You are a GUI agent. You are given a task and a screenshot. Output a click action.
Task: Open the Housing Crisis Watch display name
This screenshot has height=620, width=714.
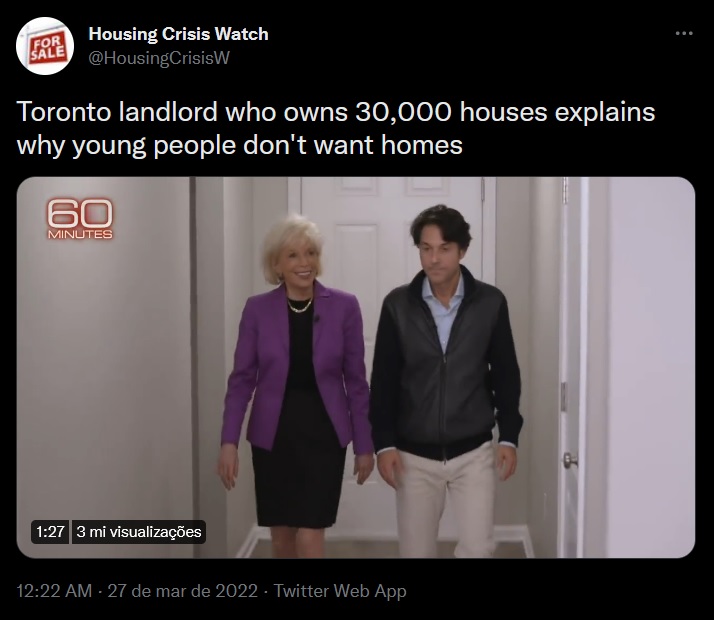pos(178,34)
